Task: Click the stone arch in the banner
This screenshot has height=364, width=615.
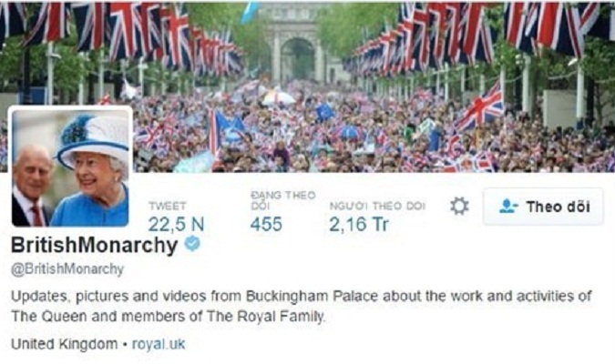Action: pyautogui.click(x=297, y=49)
